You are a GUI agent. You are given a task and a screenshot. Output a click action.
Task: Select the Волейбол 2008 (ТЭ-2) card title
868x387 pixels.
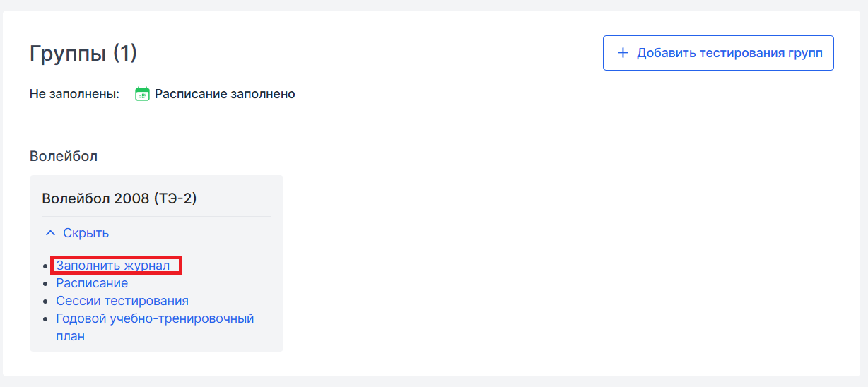point(119,198)
